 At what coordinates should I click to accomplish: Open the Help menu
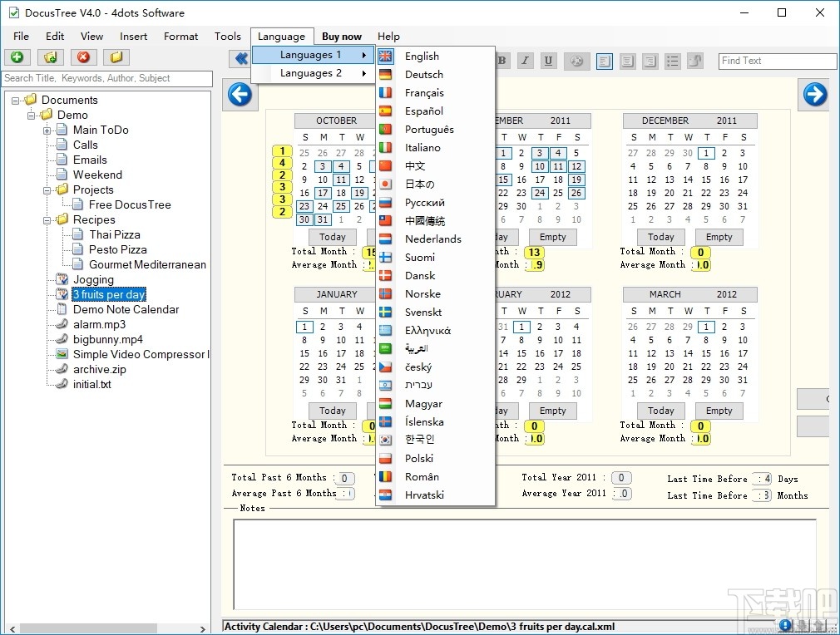[x=388, y=37]
